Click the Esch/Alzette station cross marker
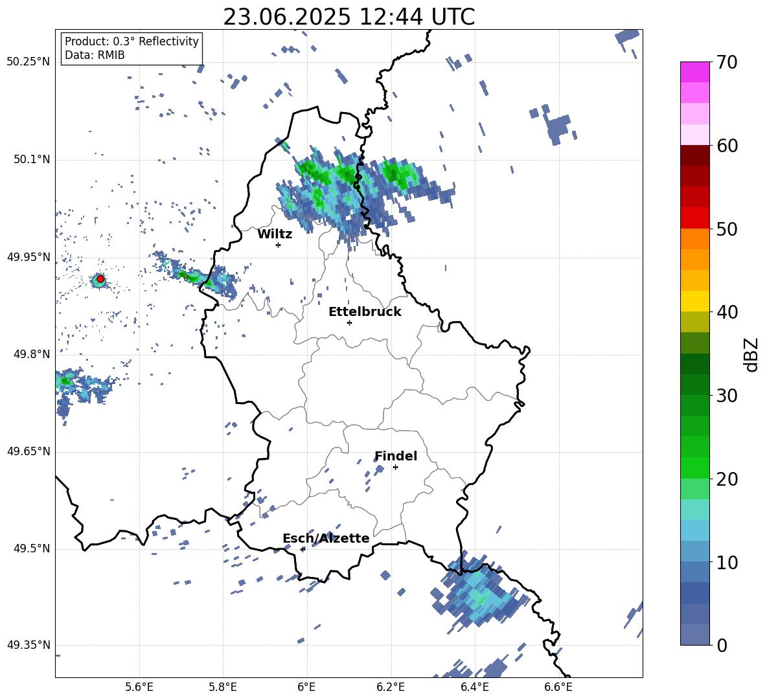 coord(303,549)
